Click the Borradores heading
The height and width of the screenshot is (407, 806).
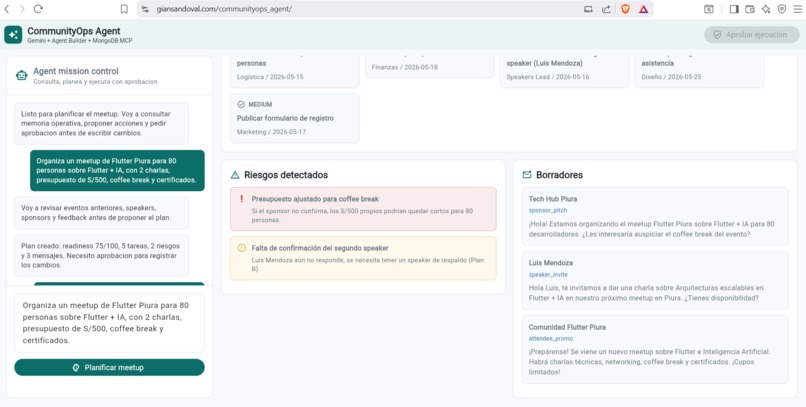(559, 175)
